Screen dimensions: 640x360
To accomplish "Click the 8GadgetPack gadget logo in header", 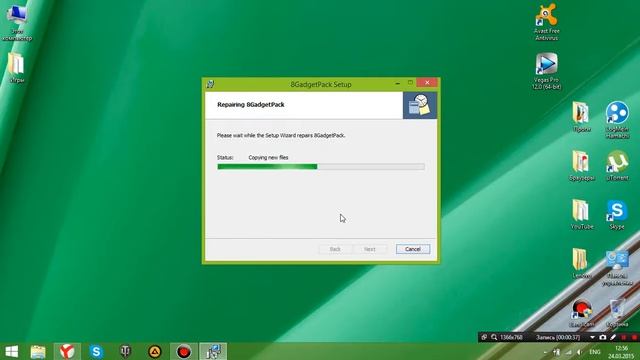I will 420,105.
